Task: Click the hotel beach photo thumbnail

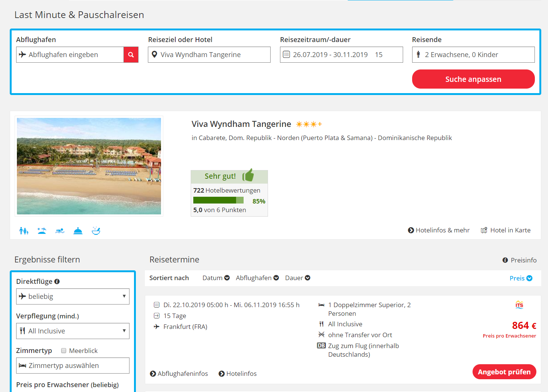Action: pos(89,166)
